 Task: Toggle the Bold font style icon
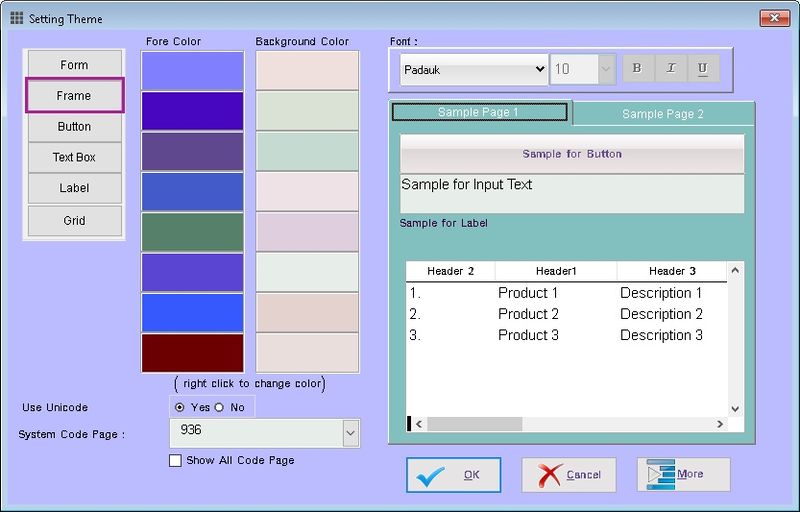click(x=637, y=69)
